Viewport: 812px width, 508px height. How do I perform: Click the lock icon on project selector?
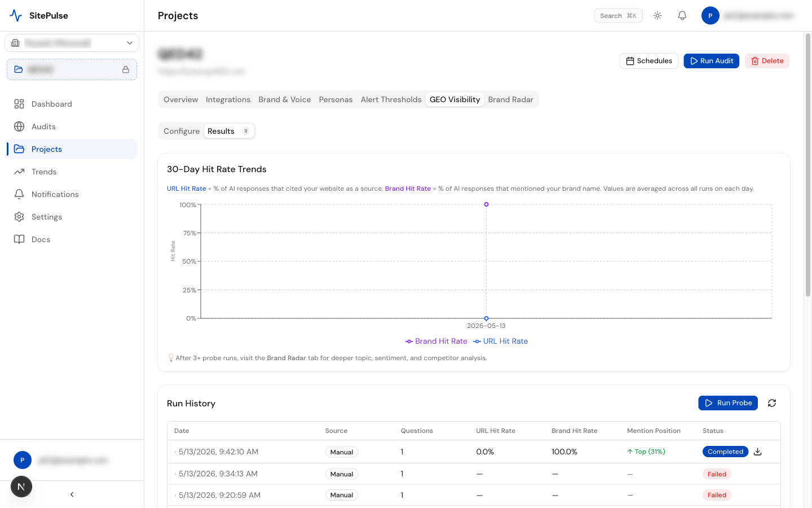tap(126, 69)
